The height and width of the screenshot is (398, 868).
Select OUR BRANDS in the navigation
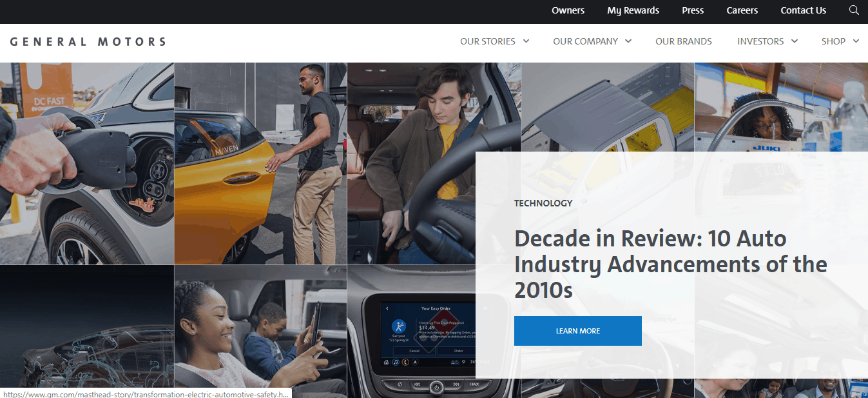[x=683, y=41]
